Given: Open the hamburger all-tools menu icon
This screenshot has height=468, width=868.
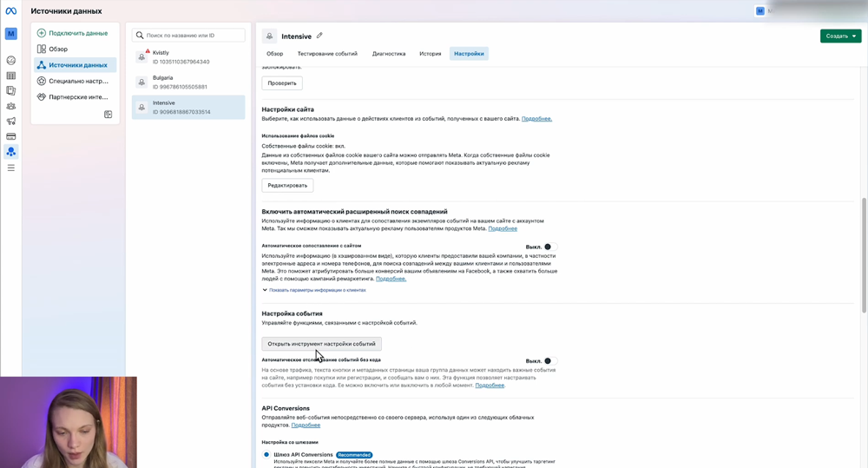Looking at the screenshot, I should click(11, 168).
